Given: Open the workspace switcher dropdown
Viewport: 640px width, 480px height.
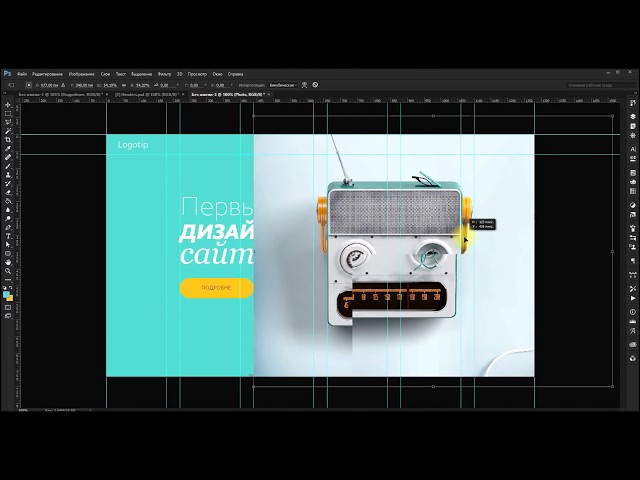Looking at the screenshot, I should [600, 85].
